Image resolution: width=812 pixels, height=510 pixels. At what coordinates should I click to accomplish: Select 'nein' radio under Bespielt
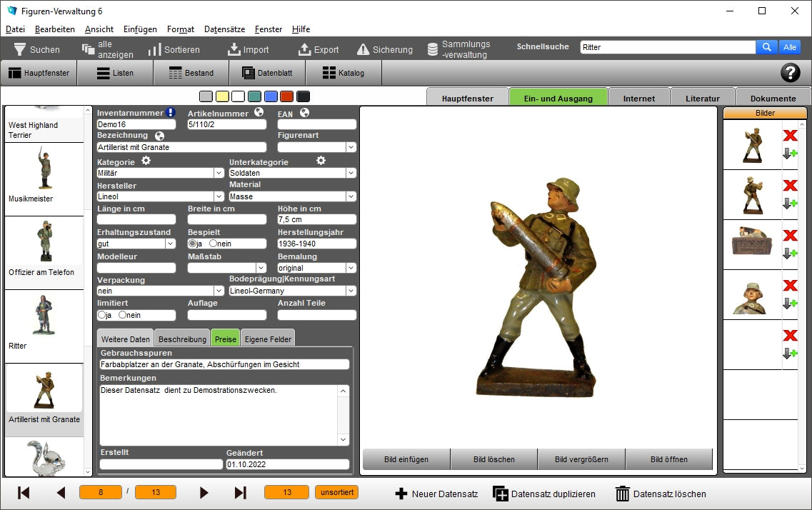[x=213, y=244]
